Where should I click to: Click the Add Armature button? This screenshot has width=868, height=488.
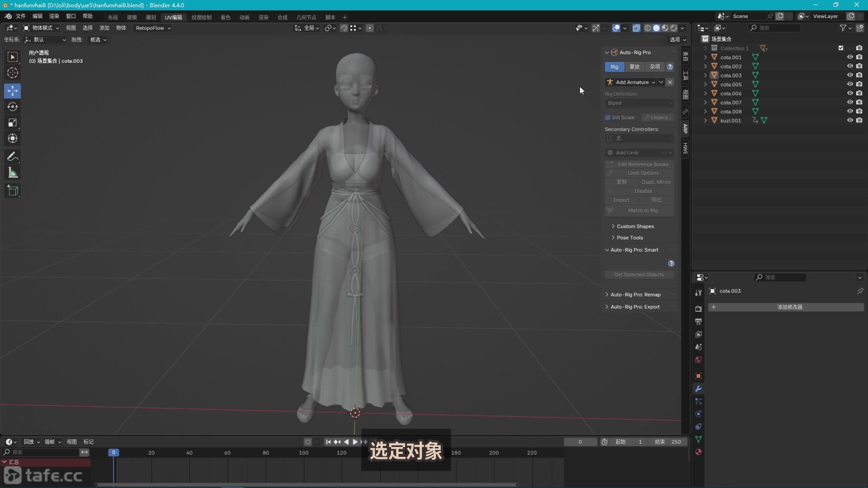pyautogui.click(x=631, y=82)
